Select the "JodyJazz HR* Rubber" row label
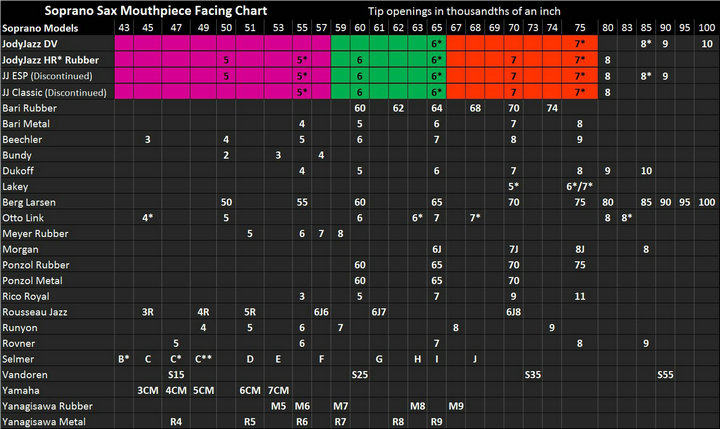Screen dimensions: 720x429 [51, 60]
